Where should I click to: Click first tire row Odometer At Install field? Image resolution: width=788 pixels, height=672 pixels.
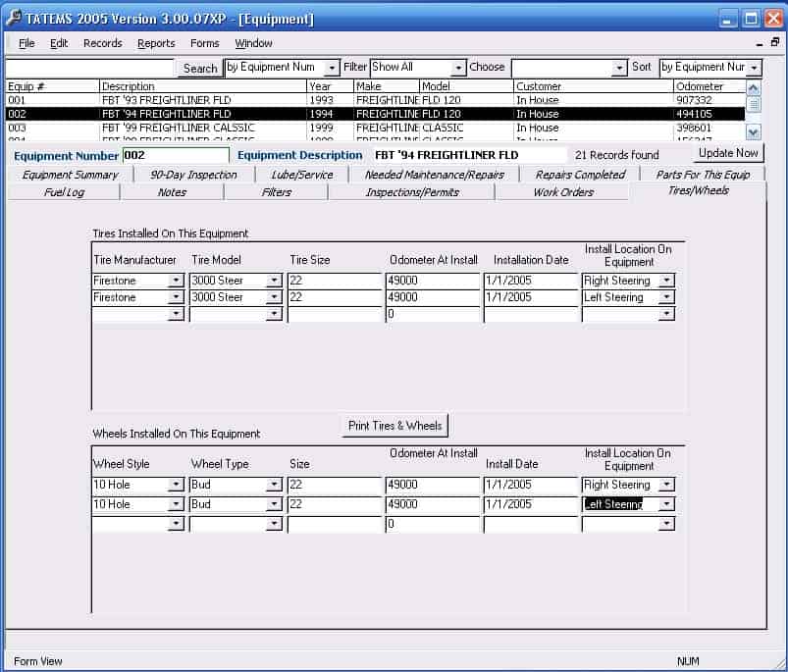point(433,281)
